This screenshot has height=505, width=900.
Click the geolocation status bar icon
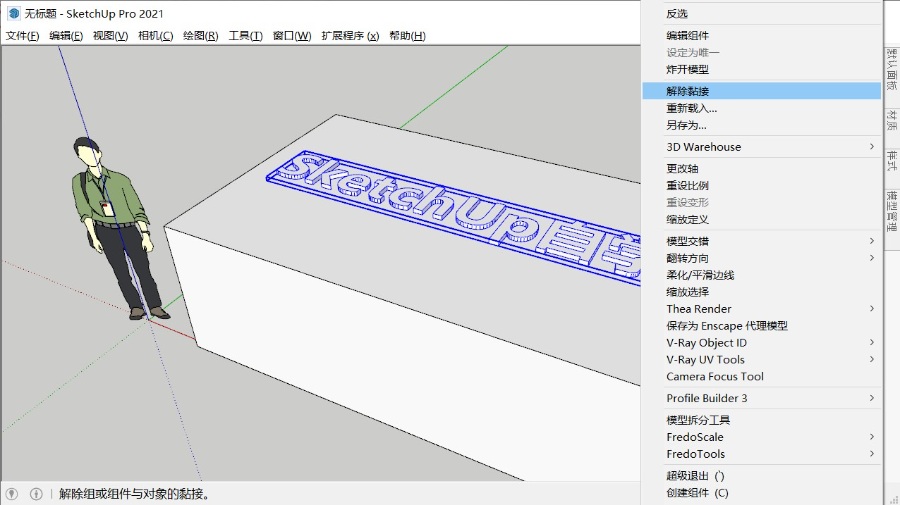(12, 494)
